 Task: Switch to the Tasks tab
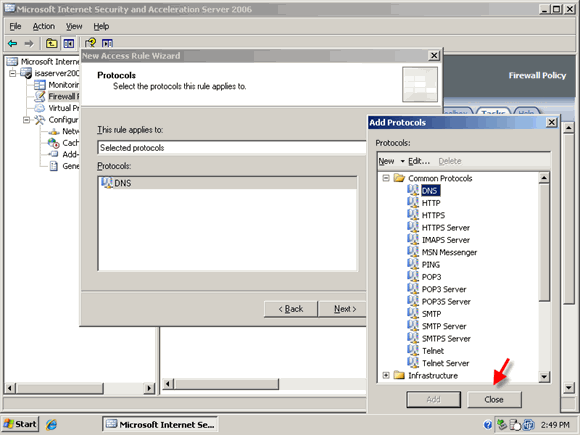(493, 112)
